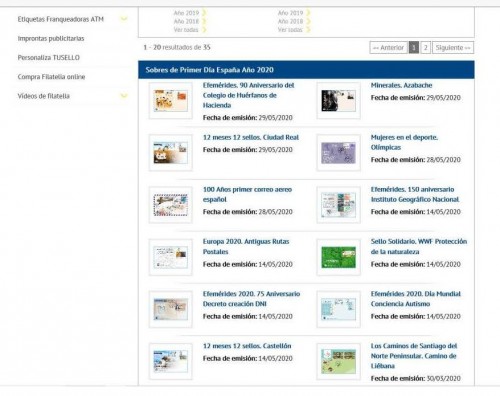Click arrow icon beside right Año 2018
Viewport: 500px width, 396px height.
pyautogui.click(x=308, y=21)
